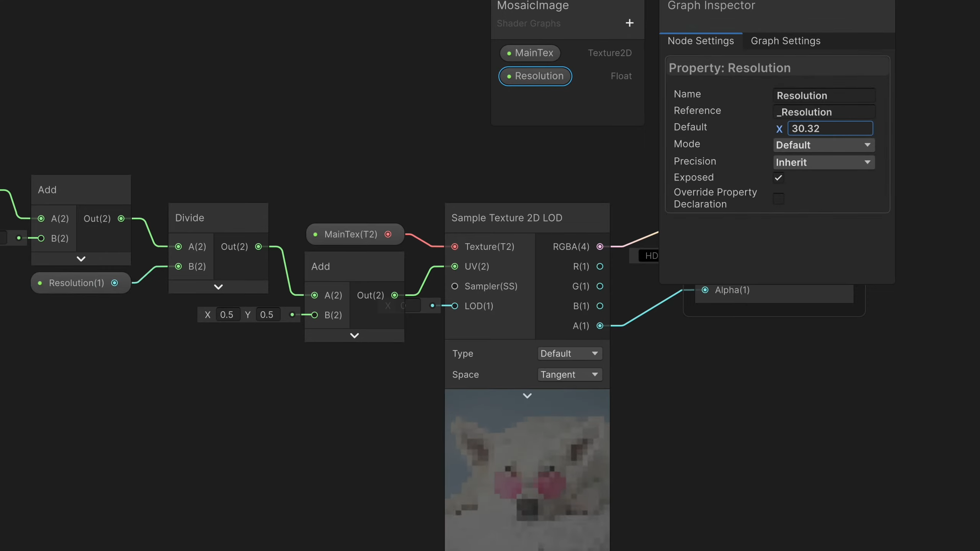The height and width of the screenshot is (551, 980).
Task: Click the Resolution(1) node output port
Action: click(114, 283)
